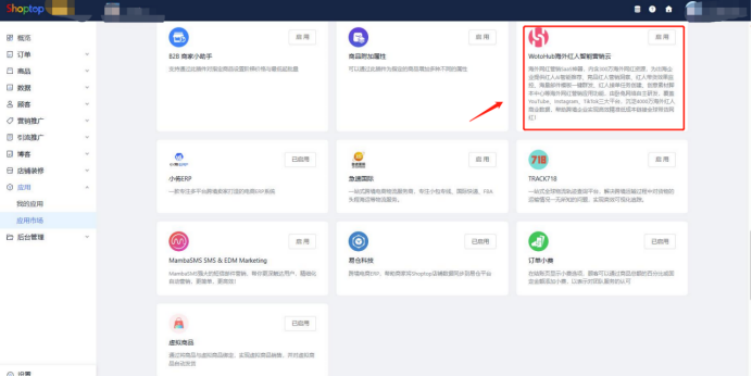Expand the 订单 sidebar menu
The image size is (753, 378).
pos(48,54)
